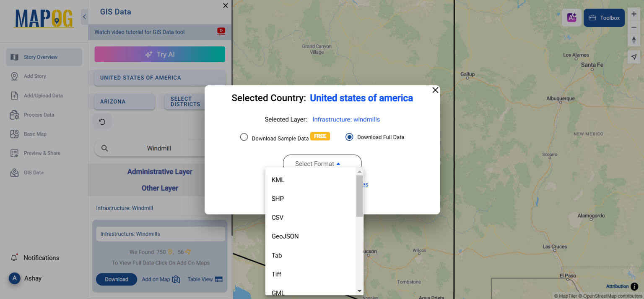
Task: Play the YouTube video tutorial icon
Action: (221, 31)
